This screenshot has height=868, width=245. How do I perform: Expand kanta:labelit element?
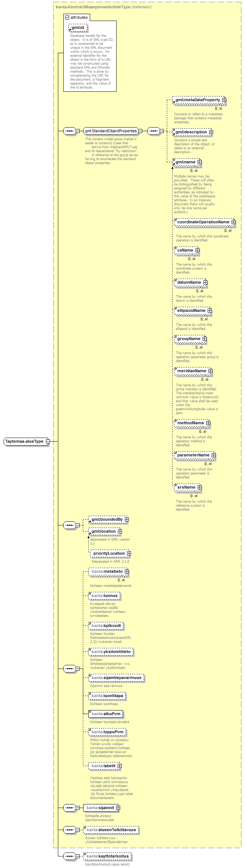pos(119,766)
